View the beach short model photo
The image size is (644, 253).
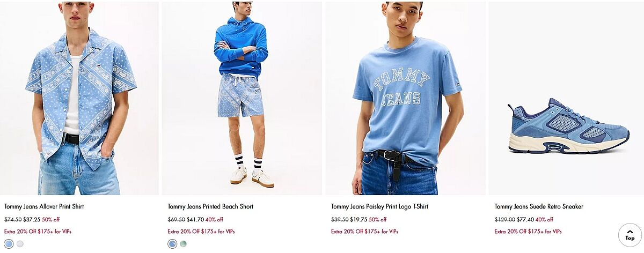[x=242, y=98]
